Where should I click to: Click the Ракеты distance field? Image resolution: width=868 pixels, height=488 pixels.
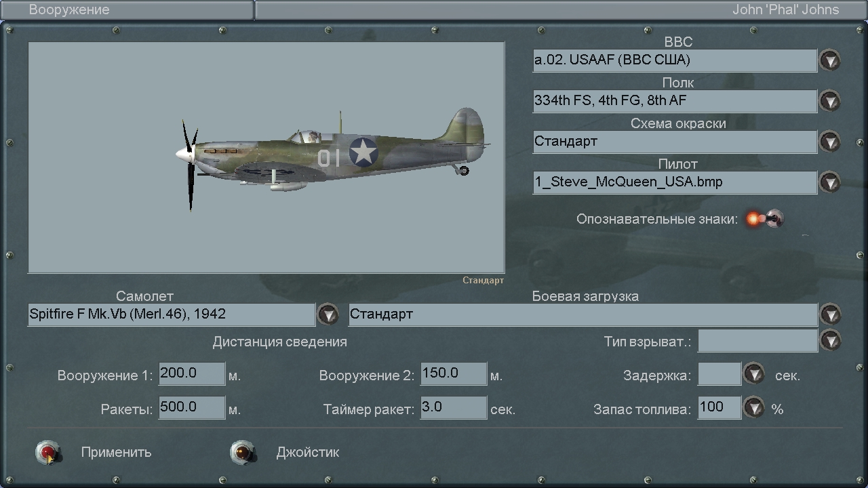pyautogui.click(x=192, y=407)
